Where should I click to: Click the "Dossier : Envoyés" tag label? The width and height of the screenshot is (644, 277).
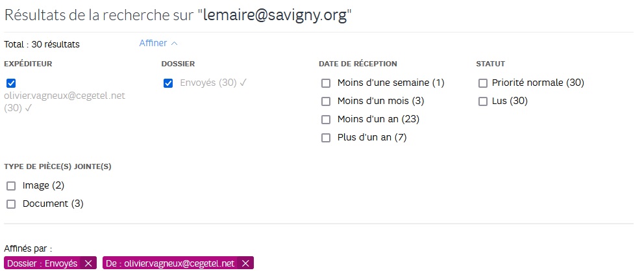(x=42, y=263)
